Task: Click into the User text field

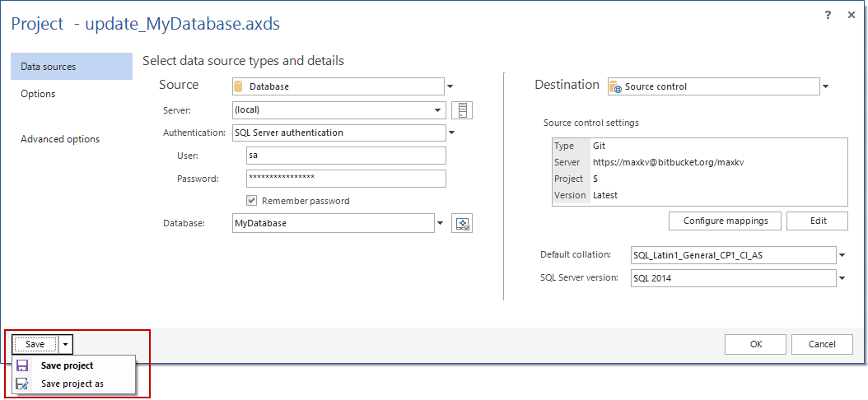Action: 346,156
